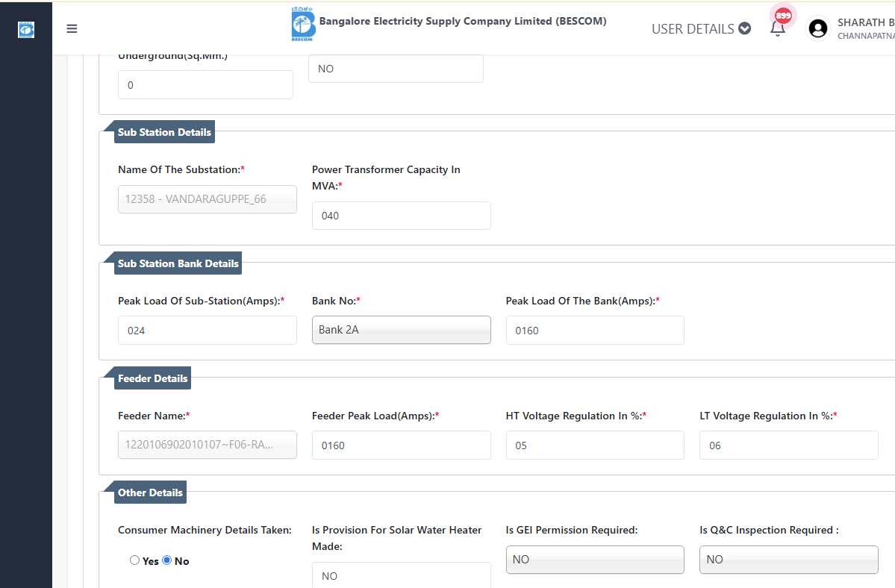The image size is (895, 588).
Task: Select No for Consumer Machinery Details Taken
Action: (x=167, y=560)
